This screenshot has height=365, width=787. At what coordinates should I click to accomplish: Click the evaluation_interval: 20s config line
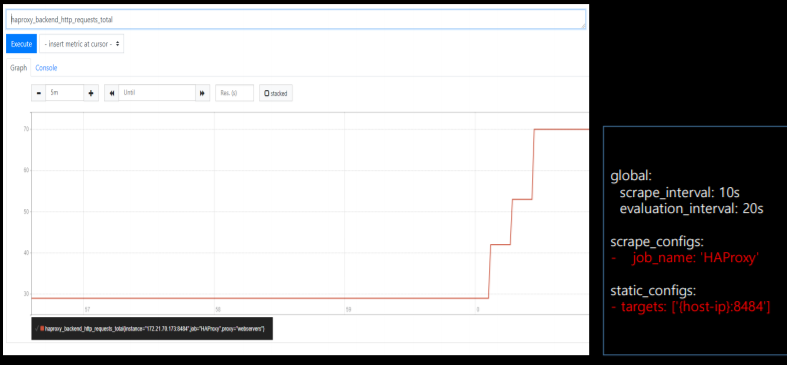(x=692, y=209)
